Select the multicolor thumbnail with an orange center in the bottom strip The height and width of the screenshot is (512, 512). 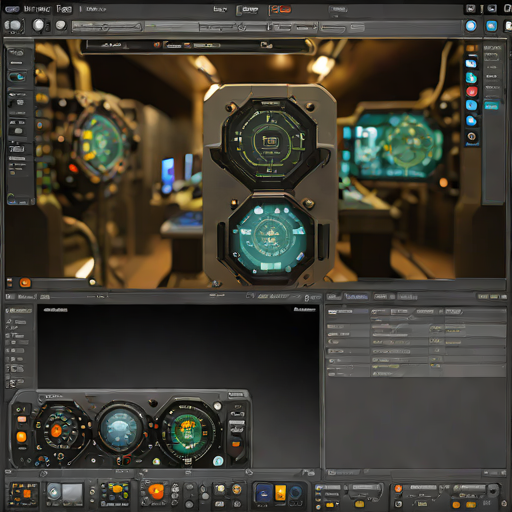pos(115,493)
